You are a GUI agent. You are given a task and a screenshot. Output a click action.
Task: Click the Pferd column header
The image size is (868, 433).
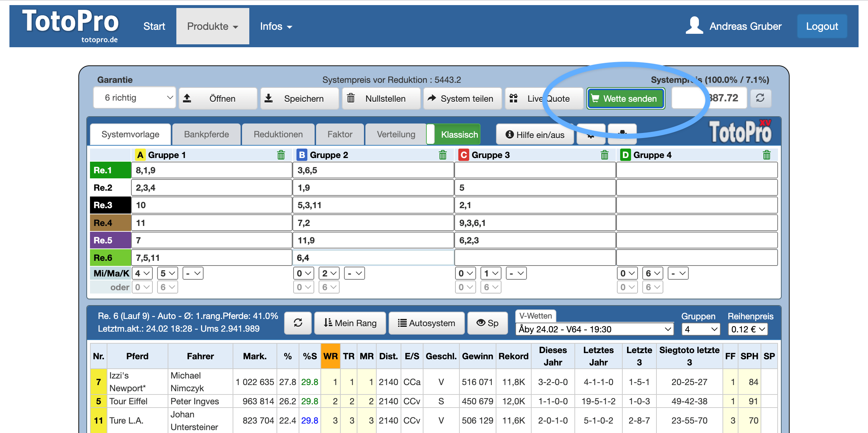[138, 356]
